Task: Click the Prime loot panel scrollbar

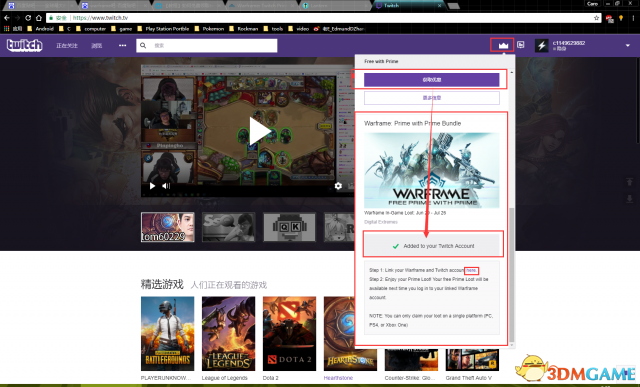Action: click(512, 274)
